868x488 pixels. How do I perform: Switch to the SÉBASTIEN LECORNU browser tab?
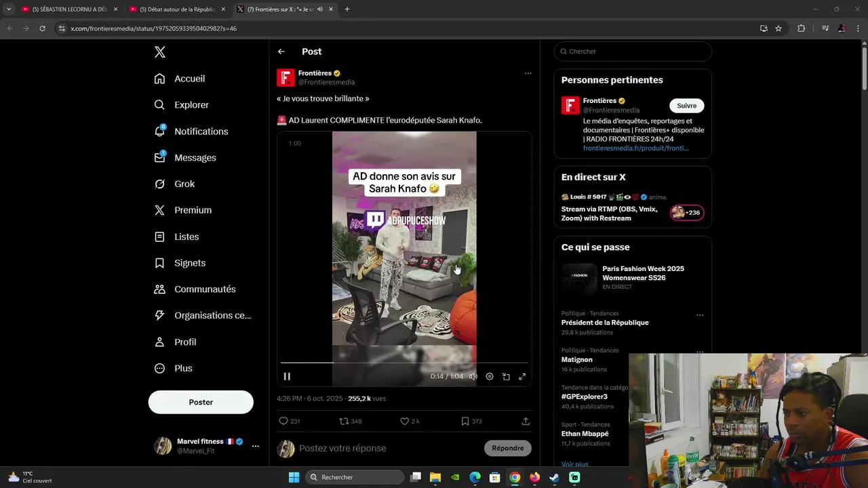tap(68, 9)
